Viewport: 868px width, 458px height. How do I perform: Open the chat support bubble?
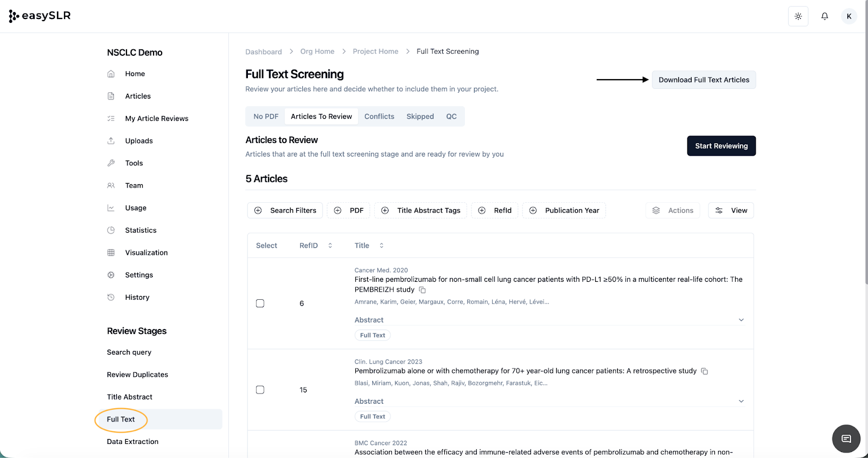pos(846,438)
